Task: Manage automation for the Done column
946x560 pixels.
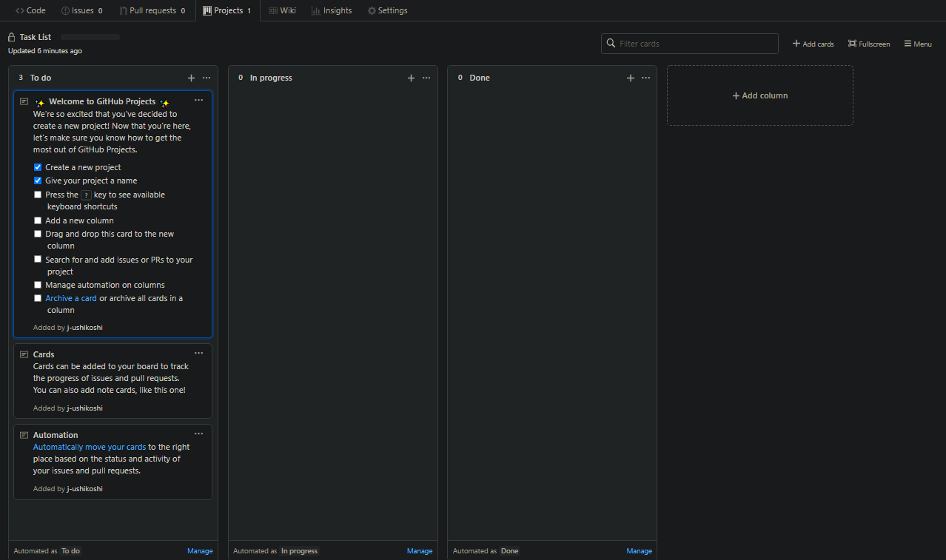Action: [640, 551]
